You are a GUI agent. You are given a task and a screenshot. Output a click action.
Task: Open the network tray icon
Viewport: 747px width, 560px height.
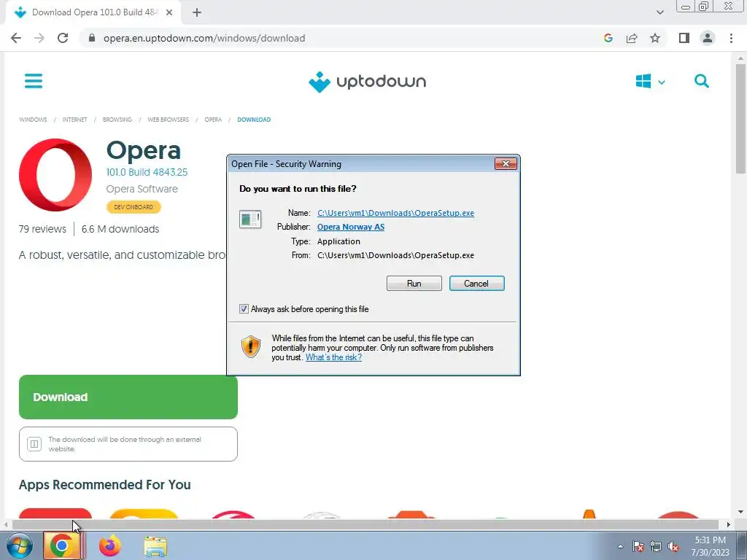click(656, 547)
